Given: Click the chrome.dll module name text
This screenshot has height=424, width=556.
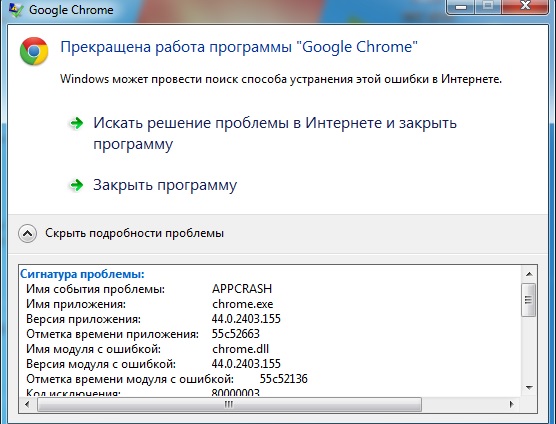Looking at the screenshot, I should (240, 349).
